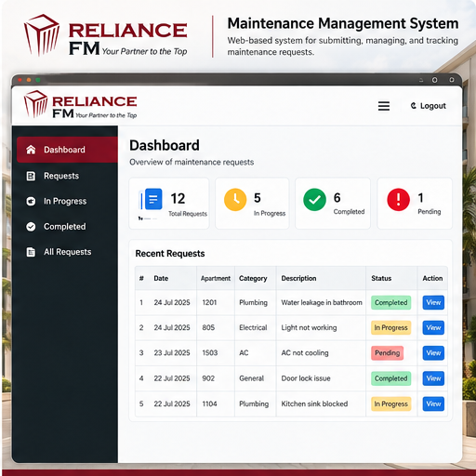Click the 5 In Progress card

point(252,204)
